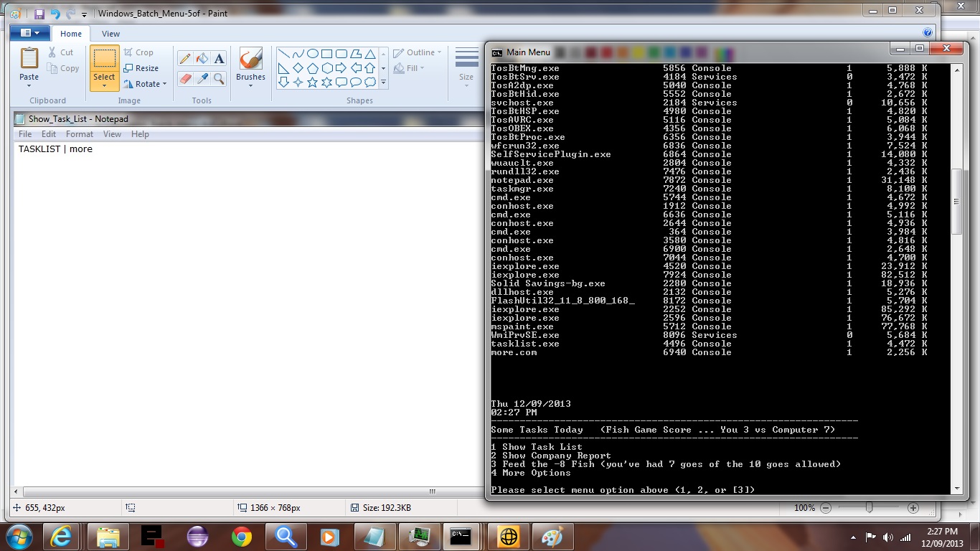Screen dimensions: 980x551
Task: Open the Brushes dropdown
Action: 250,85
